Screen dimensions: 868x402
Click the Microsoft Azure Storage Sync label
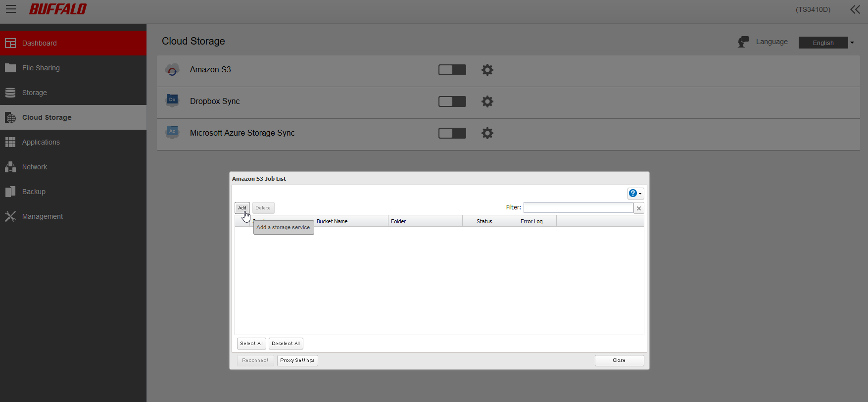[242, 133]
